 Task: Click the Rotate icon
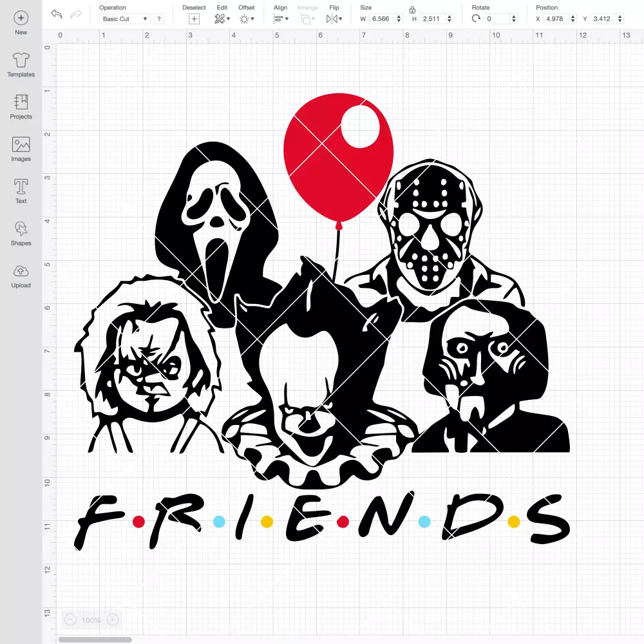[x=476, y=19]
